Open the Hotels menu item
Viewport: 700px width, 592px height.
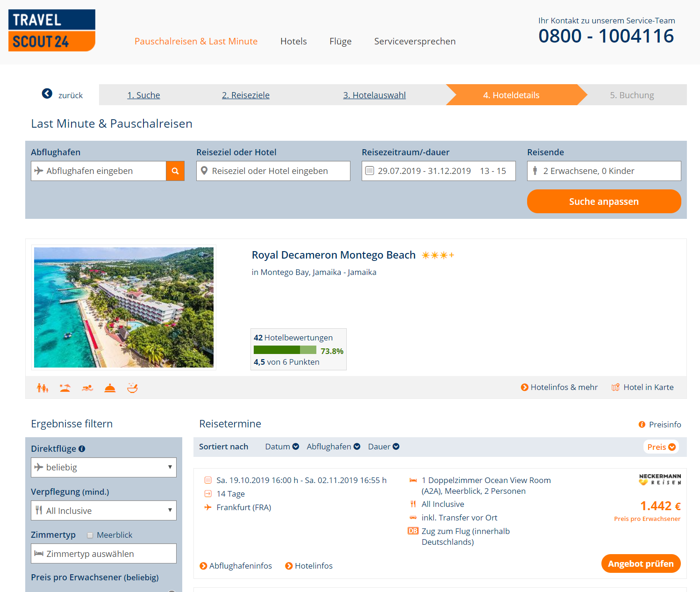tap(293, 41)
